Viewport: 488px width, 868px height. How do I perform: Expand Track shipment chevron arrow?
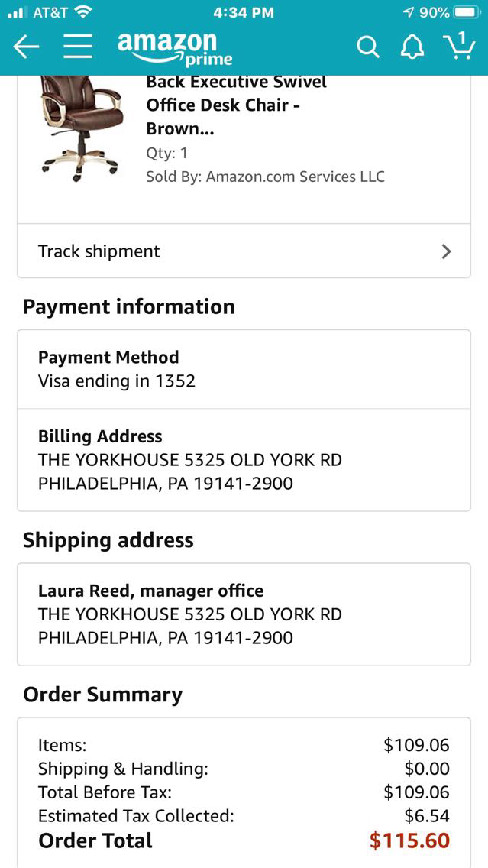coord(447,251)
